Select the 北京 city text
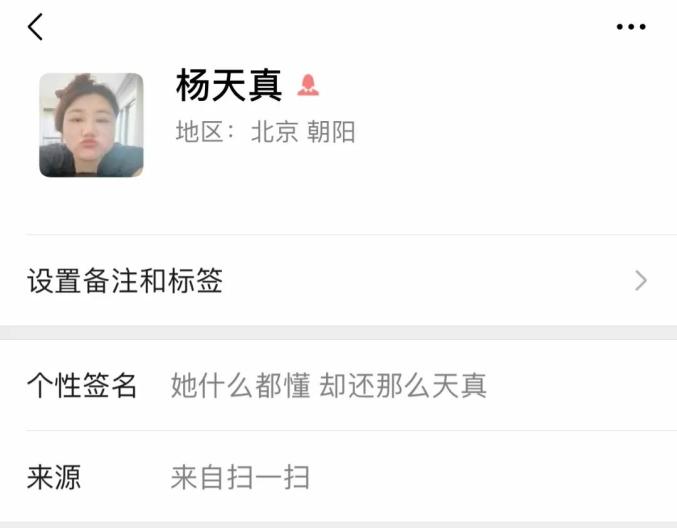The height and width of the screenshot is (528, 677). tap(275, 132)
